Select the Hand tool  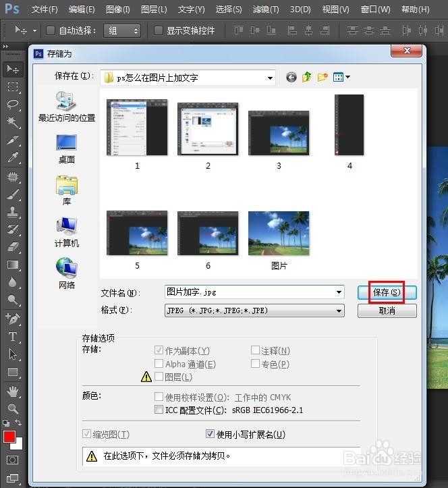[x=13, y=391]
